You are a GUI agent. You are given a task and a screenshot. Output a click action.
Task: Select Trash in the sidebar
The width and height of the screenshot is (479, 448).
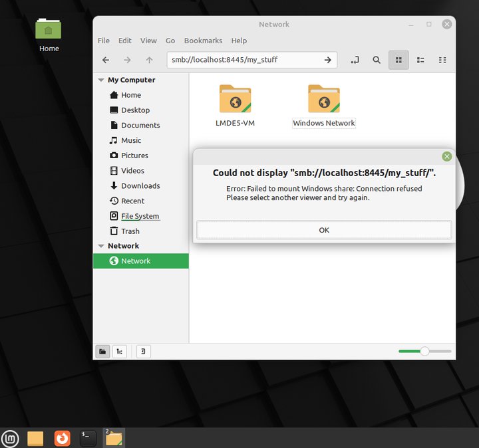coord(141,231)
